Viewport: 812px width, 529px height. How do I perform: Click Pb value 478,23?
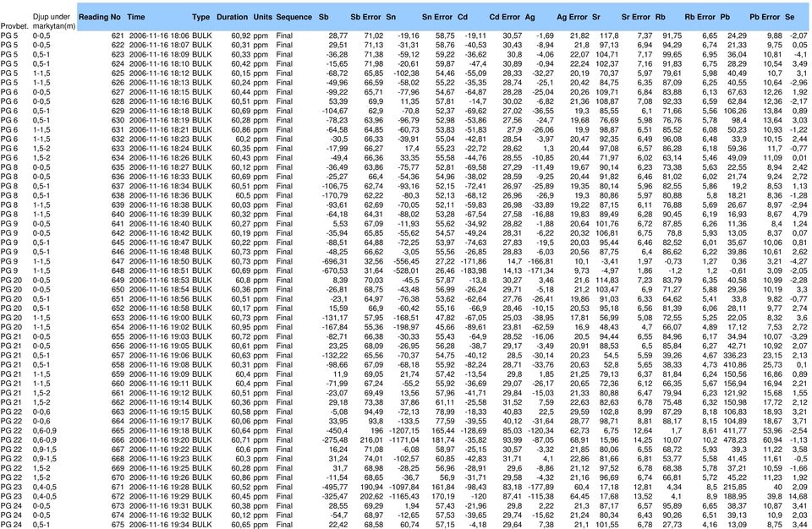[x=733, y=440]
